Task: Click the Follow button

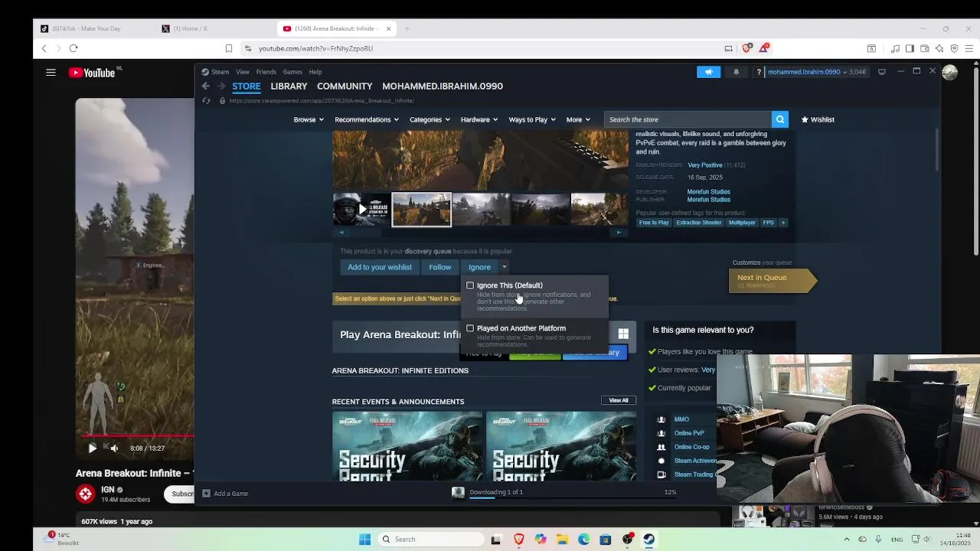Action: tap(440, 267)
